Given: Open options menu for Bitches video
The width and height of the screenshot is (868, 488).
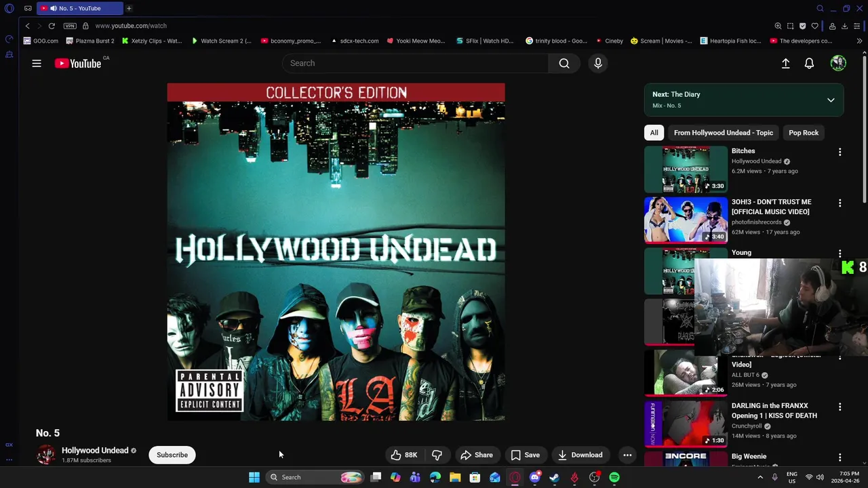Looking at the screenshot, I should pyautogui.click(x=840, y=152).
